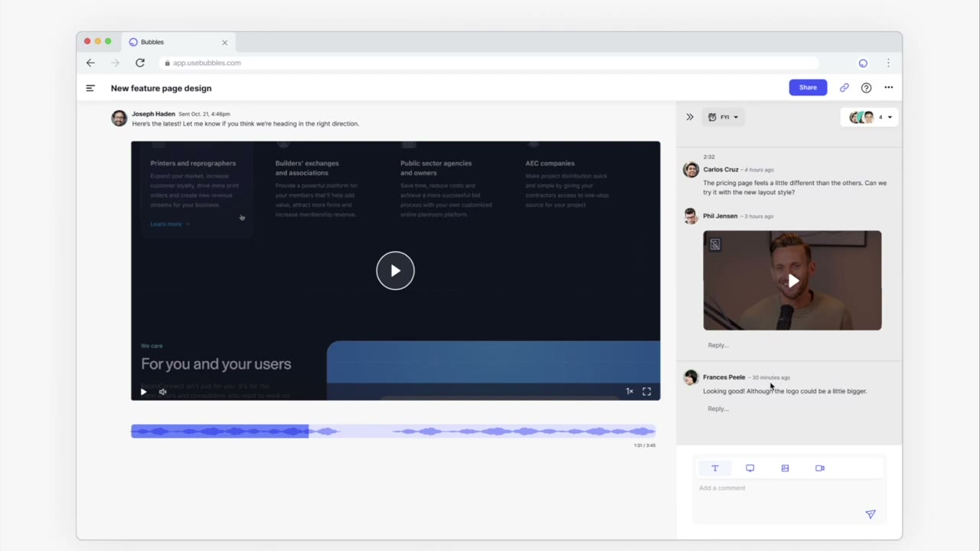Go back using the browser back arrow
980x551 pixels.
[90, 63]
